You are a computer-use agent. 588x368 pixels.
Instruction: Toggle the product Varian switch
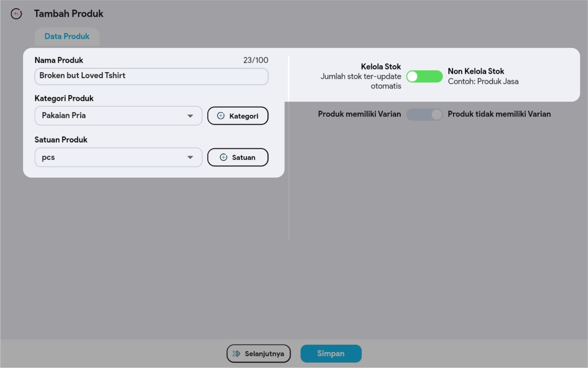coord(424,114)
